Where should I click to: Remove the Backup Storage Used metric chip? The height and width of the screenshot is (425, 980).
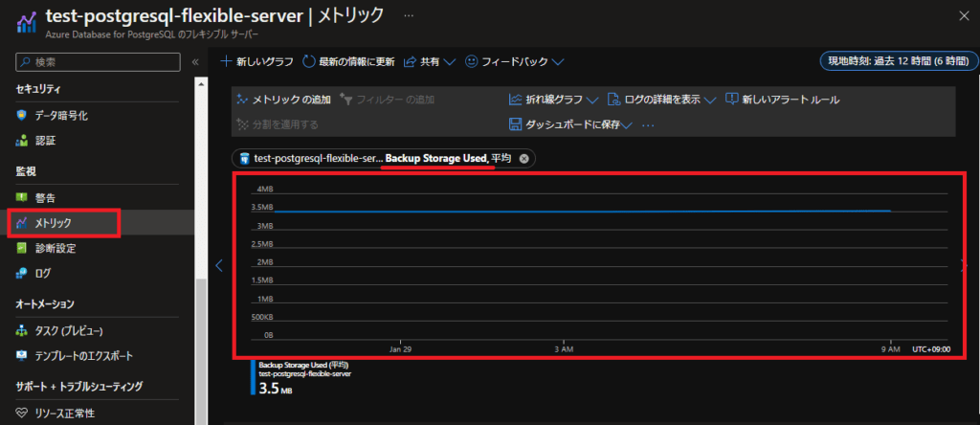tap(523, 158)
